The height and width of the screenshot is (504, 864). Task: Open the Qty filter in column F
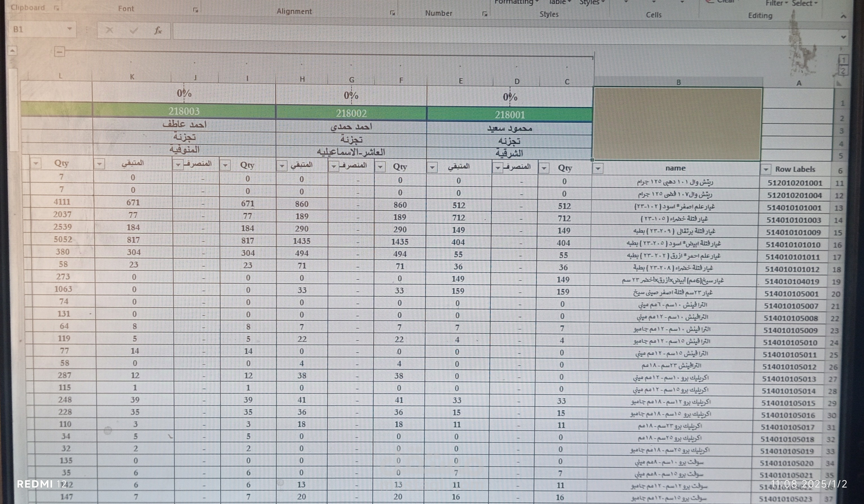(380, 167)
